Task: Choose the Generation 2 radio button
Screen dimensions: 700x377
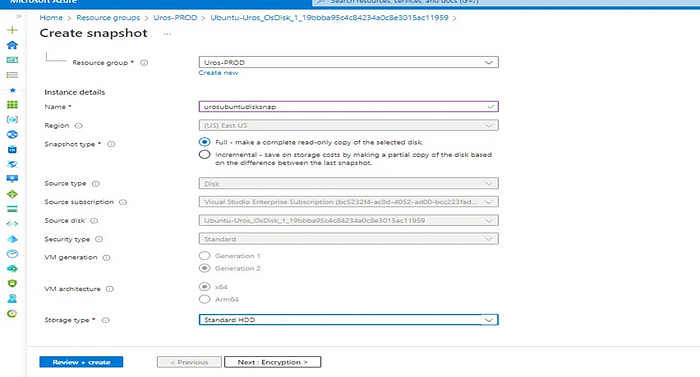Action: pos(204,268)
